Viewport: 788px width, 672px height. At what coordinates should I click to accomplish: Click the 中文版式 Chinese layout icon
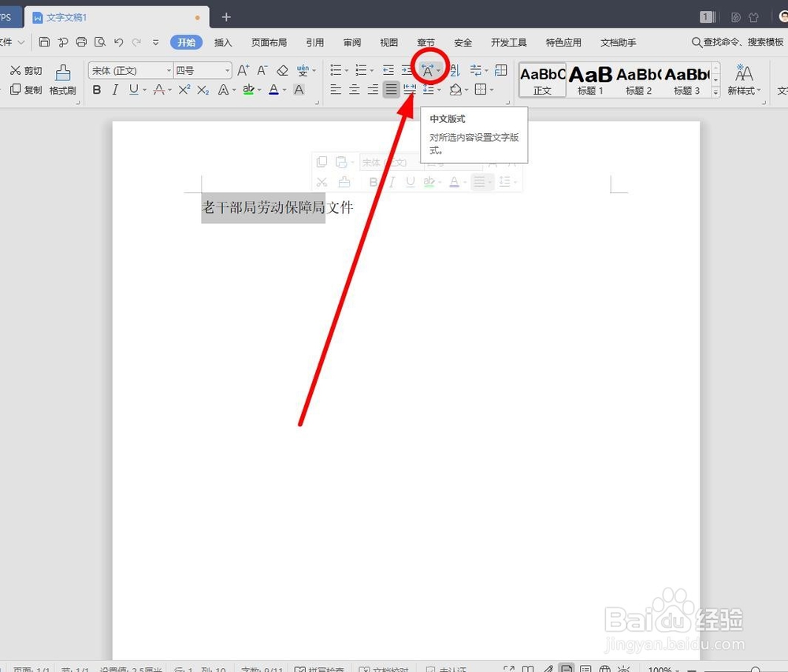428,70
